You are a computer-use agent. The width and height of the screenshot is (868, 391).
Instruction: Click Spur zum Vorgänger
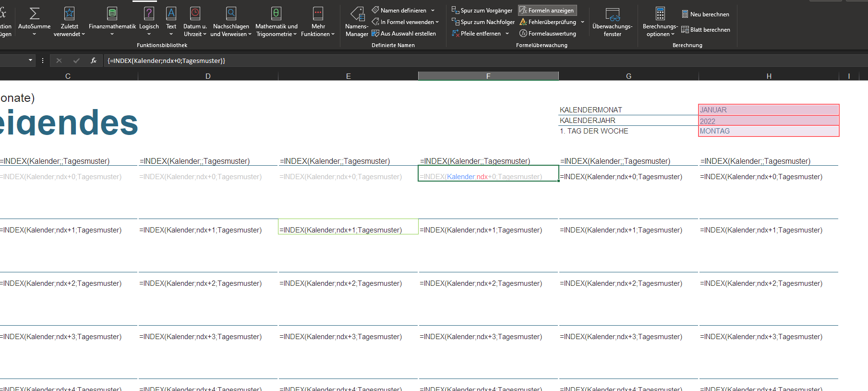[482, 10]
